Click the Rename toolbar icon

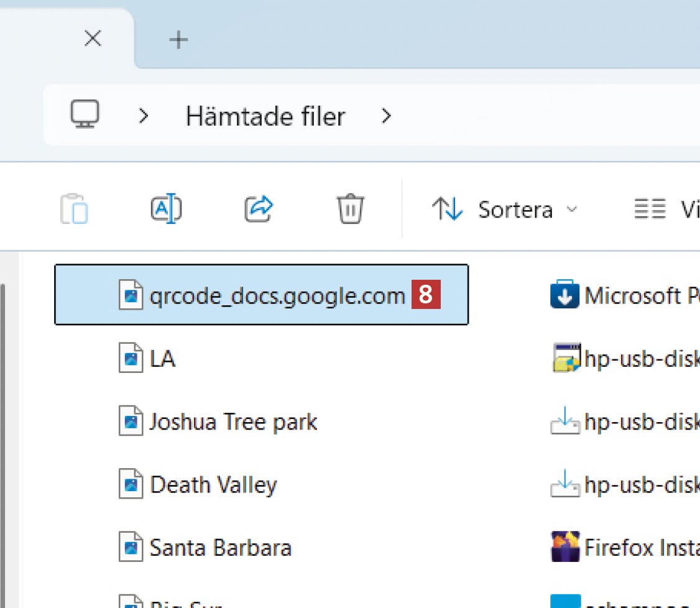166,209
